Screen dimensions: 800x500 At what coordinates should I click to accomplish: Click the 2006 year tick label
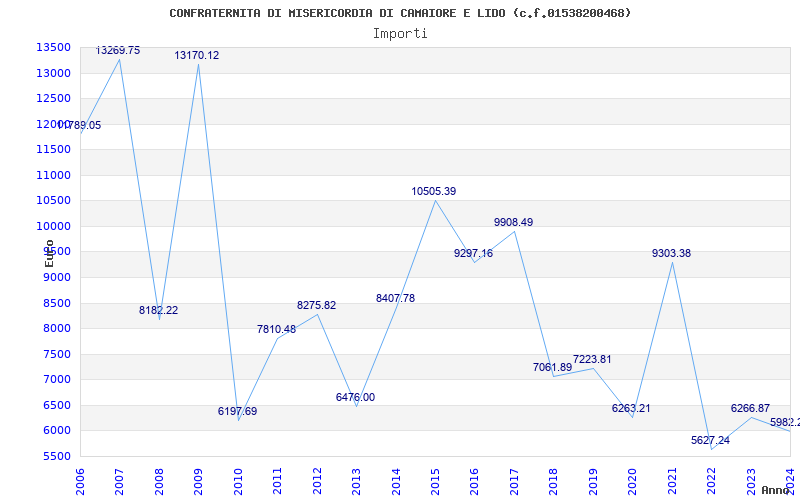pyautogui.click(x=80, y=482)
